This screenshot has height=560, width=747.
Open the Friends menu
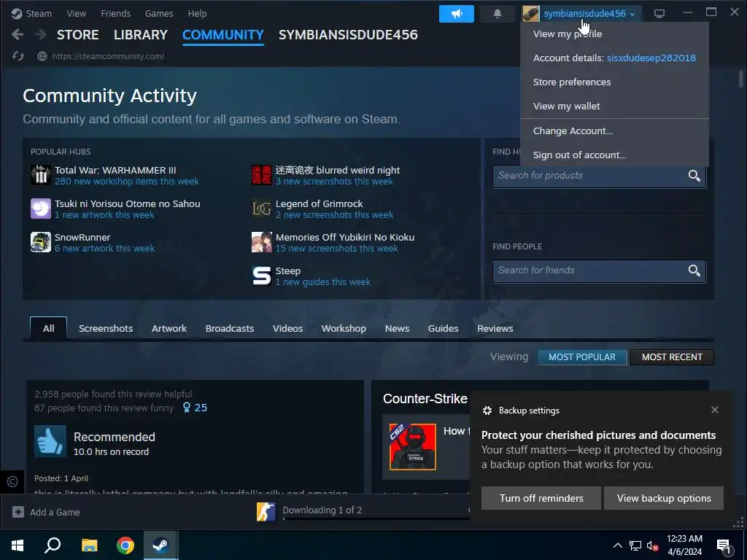click(116, 13)
